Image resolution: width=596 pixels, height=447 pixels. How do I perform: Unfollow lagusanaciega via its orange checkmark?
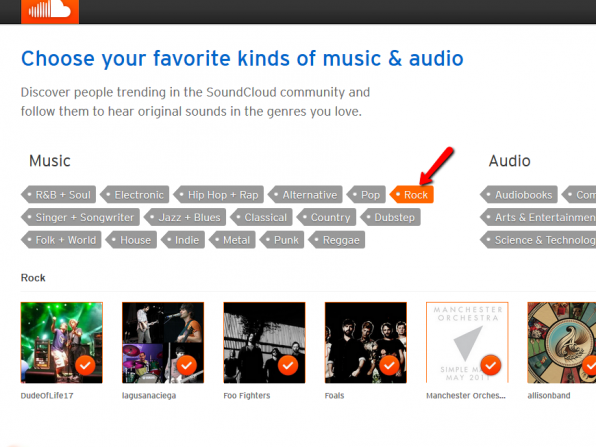pyautogui.click(x=187, y=365)
